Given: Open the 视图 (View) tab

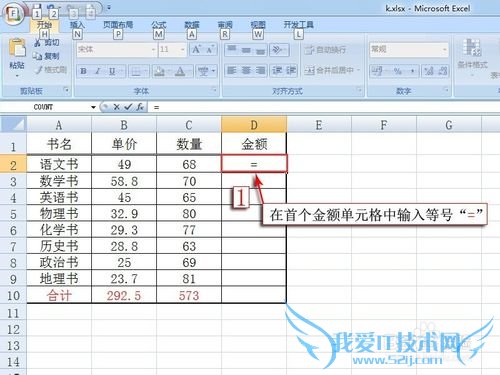Looking at the screenshot, I should click(x=258, y=25).
